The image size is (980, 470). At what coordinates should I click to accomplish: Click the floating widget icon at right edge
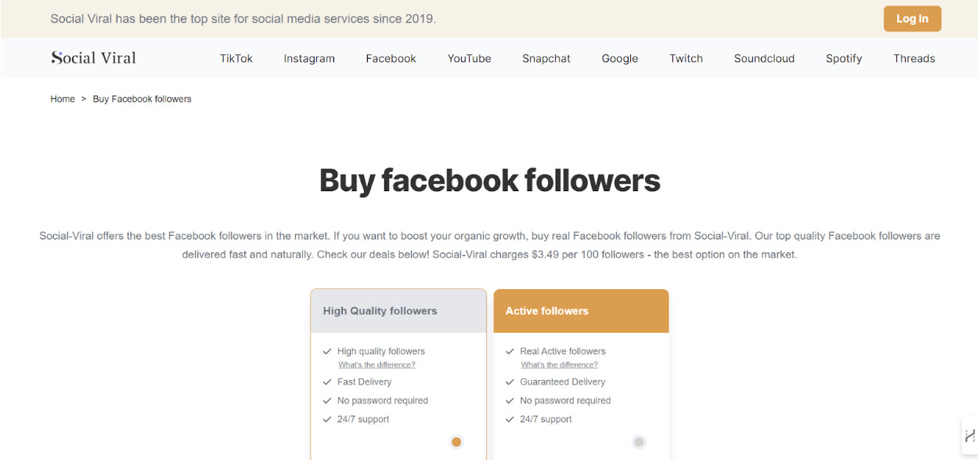[x=970, y=436]
